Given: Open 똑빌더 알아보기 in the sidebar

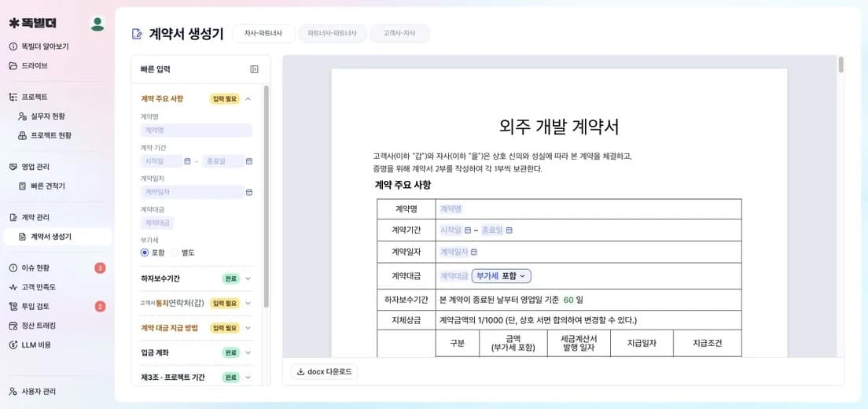Looking at the screenshot, I should pos(39,46).
